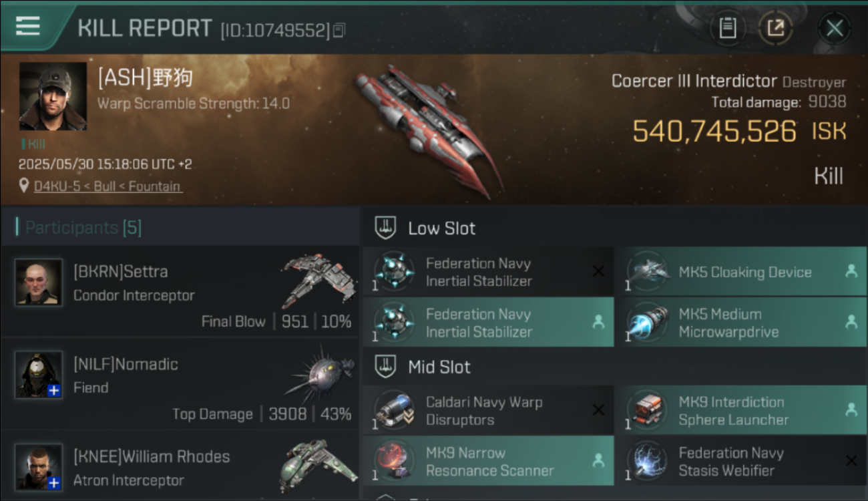Viewport: 868px width, 501px height.
Task: Select the MK5 Medium Microwarpdrive icon
Action: pyautogui.click(x=645, y=323)
